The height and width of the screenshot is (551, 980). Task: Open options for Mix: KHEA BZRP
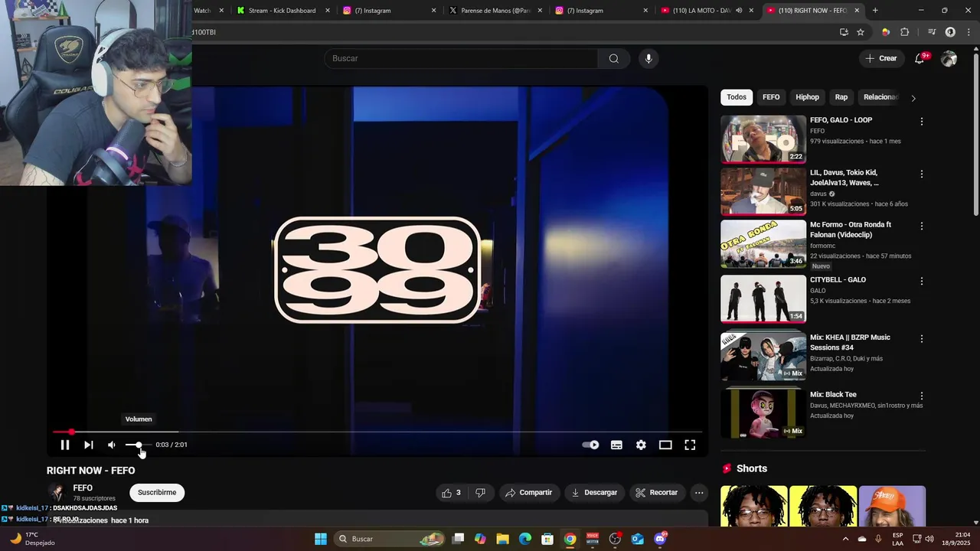922,339
